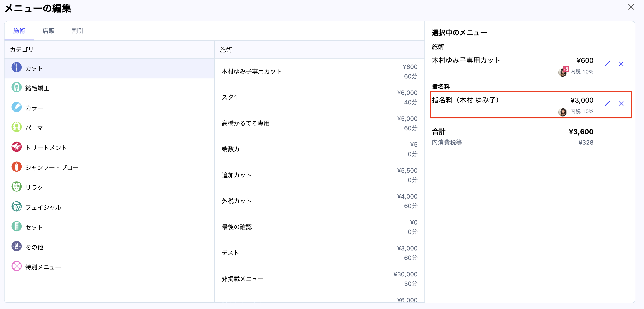
Task: Click the ¥5,500 price value
Action: pyautogui.click(x=407, y=171)
